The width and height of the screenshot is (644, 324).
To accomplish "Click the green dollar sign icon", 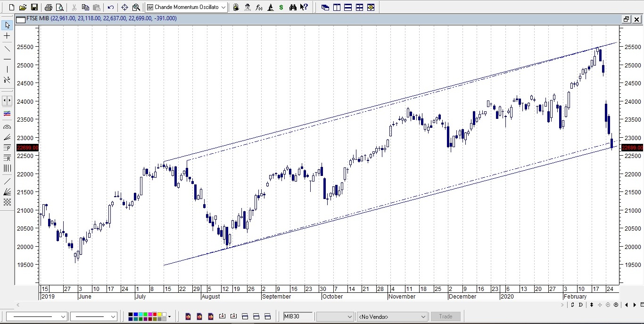I will point(281,7).
